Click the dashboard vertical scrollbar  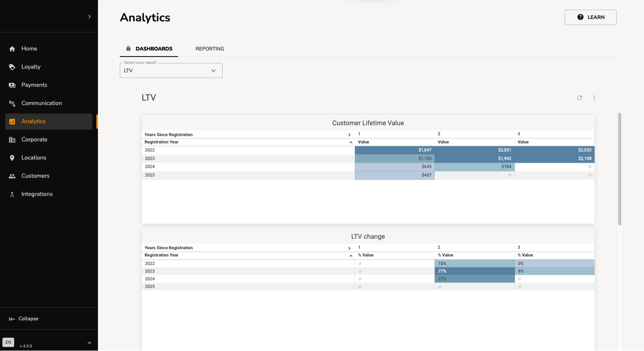tap(619, 169)
